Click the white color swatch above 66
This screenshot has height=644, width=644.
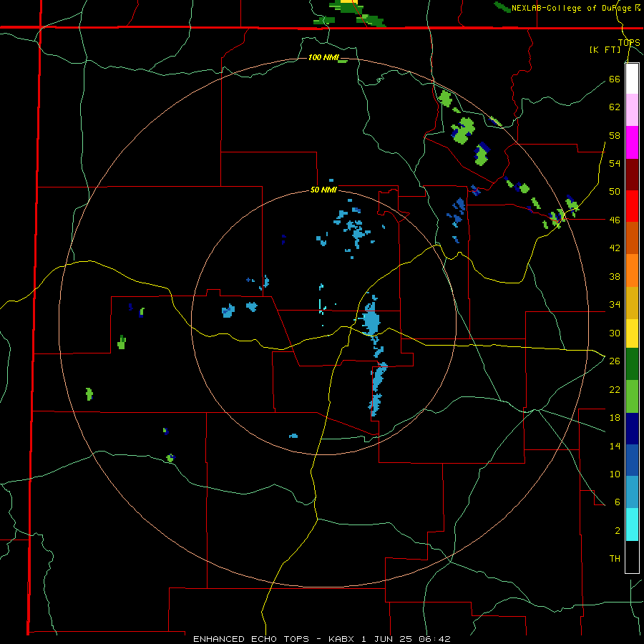point(632,79)
